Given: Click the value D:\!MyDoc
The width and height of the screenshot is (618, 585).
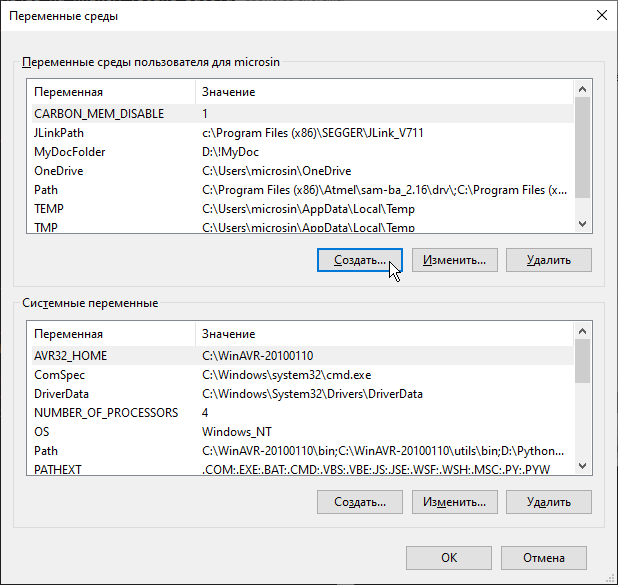Looking at the screenshot, I should pos(230,152).
